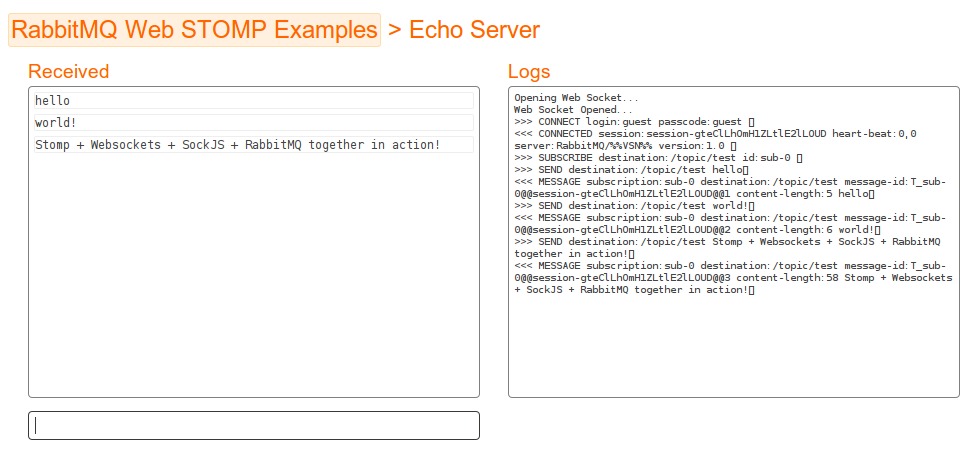Screen dimensions: 978x461
Task: Click empty area in the Received panel
Action: click(254, 280)
